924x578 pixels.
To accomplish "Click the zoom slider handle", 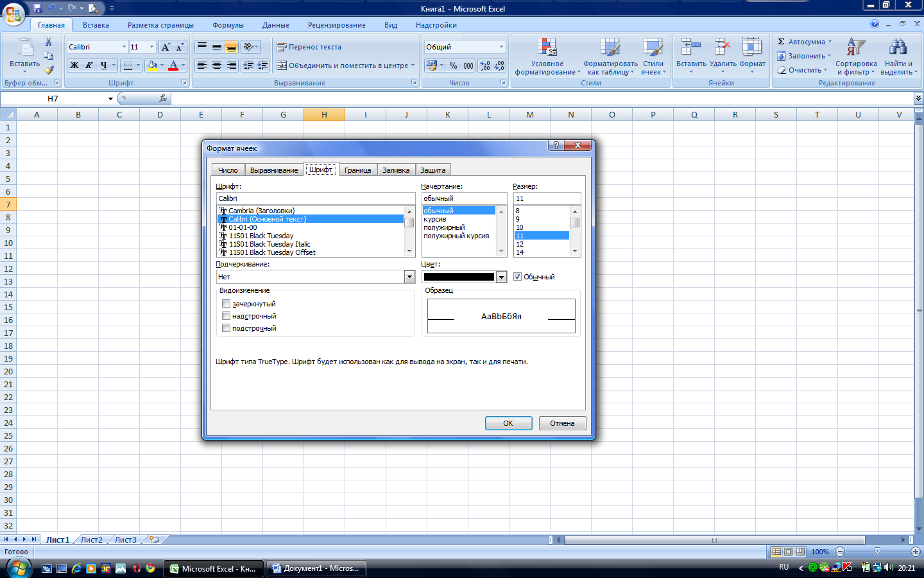I will click(x=877, y=552).
